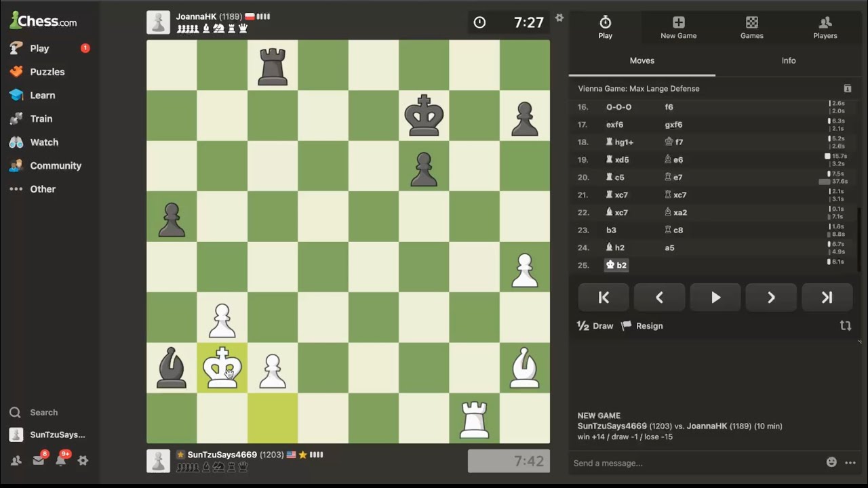Open the sidebar settings gear
This screenshot has height=488, width=868.
tap(83, 460)
